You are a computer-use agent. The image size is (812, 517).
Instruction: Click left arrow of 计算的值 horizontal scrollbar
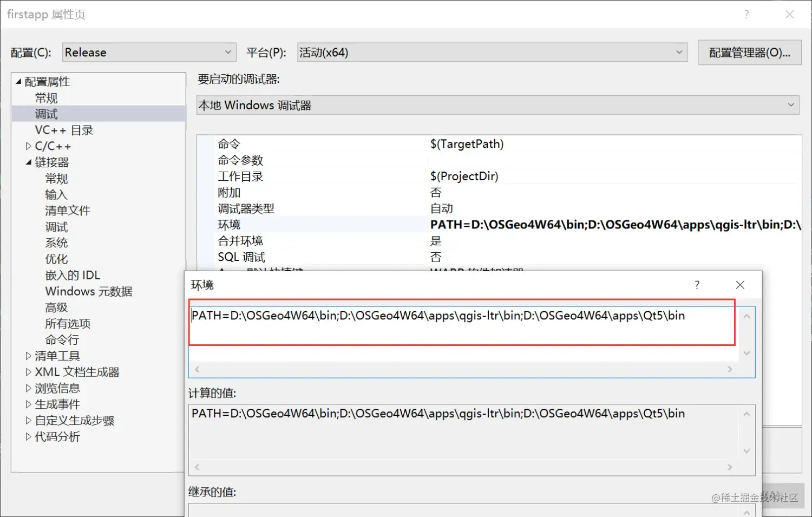pyautogui.click(x=197, y=467)
